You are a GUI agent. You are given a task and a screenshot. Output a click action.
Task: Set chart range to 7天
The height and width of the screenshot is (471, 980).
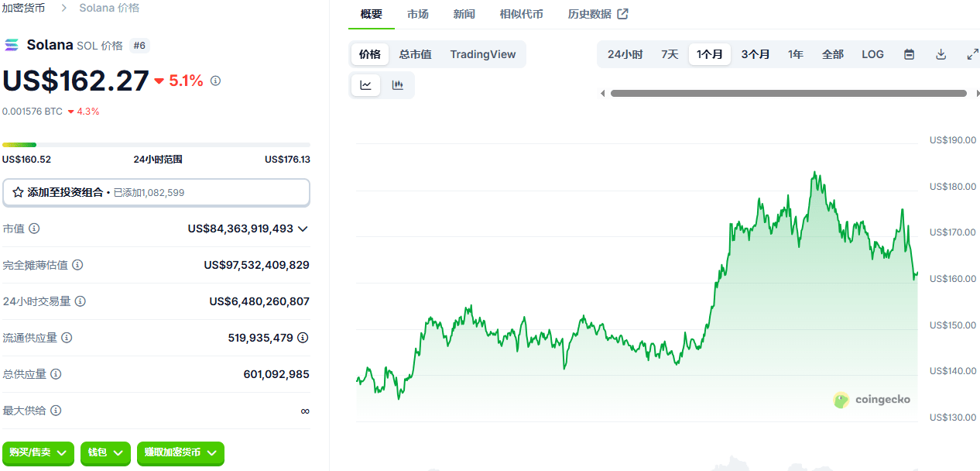[670, 54]
